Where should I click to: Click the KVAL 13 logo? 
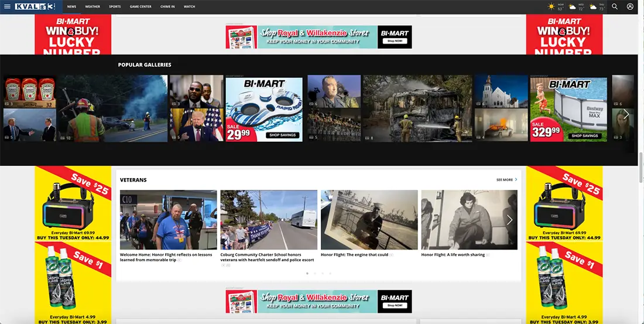click(35, 6)
